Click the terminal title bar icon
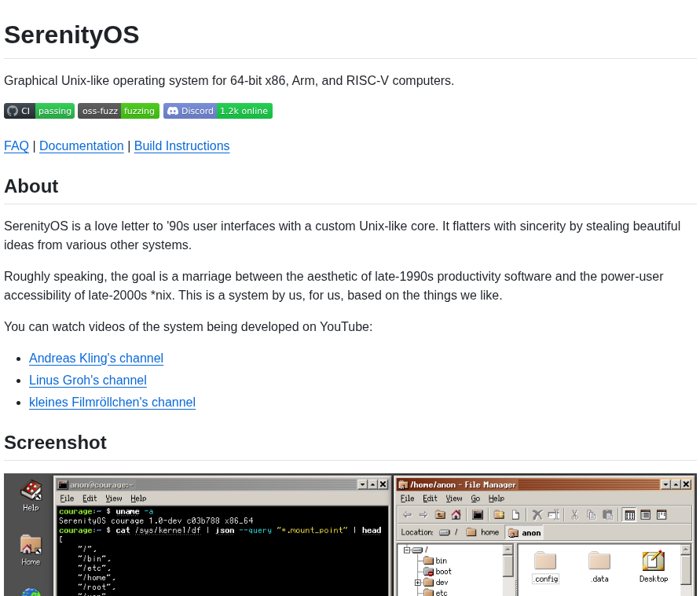700x596 pixels. coord(63,485)
